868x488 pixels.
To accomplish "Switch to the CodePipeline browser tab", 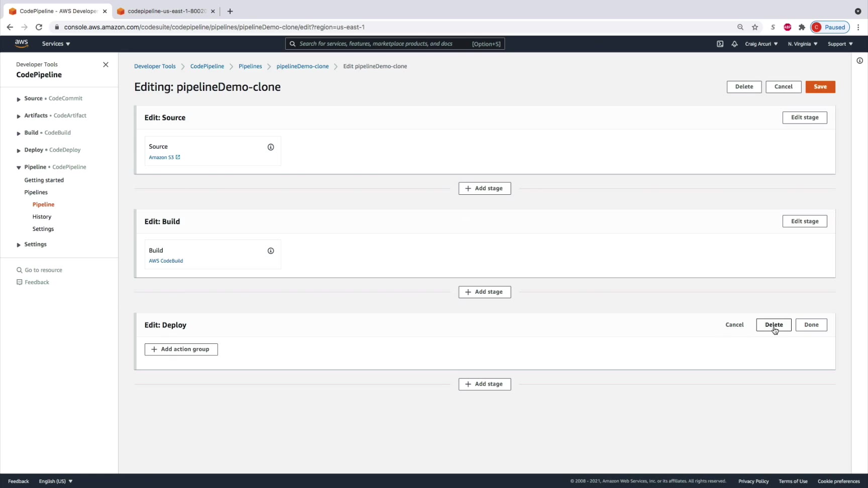I will click(58, 11).
